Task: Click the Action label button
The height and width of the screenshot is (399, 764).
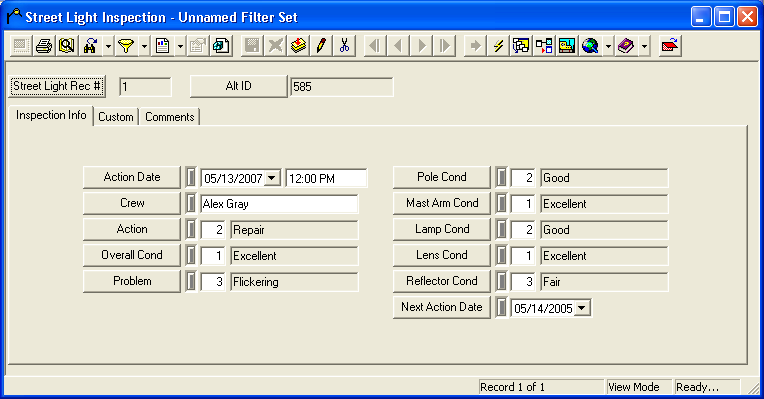Action: pos(132,229)
